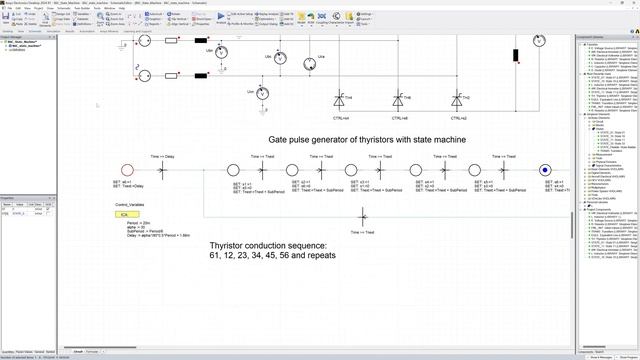The height and width of the screenshot is (360, 640).
Task: Select the active state with a blue dot
Action: (x=545, y=170)
